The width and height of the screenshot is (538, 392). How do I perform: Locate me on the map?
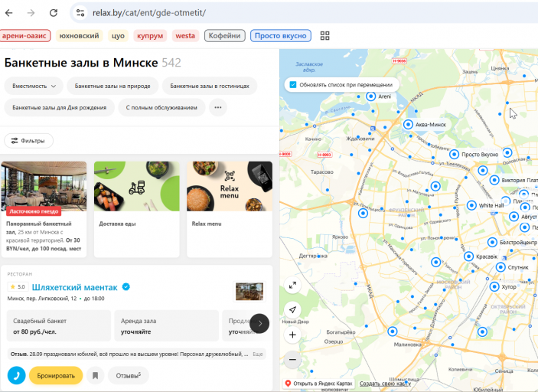[292, 310]
